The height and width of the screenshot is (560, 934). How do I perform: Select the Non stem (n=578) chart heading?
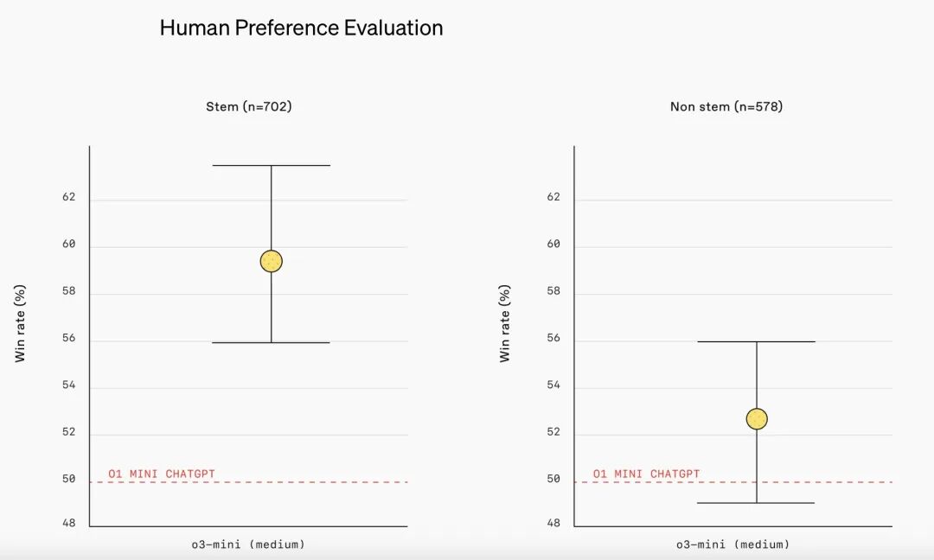[x=726, y=106]
